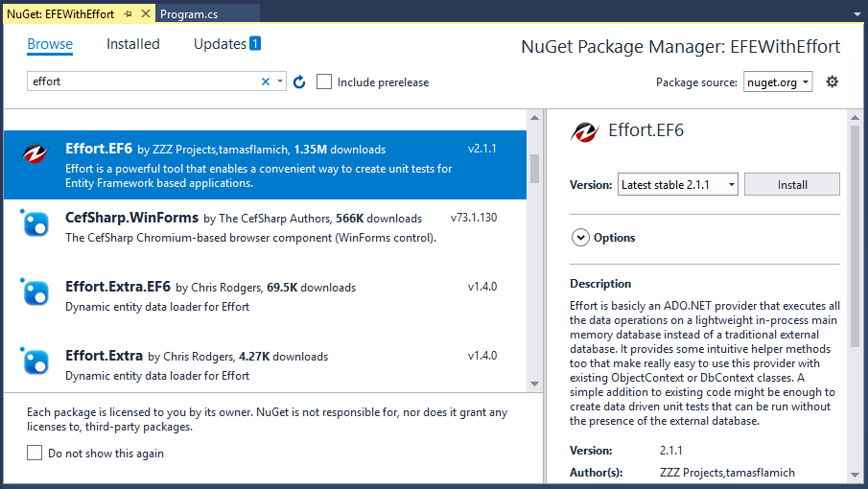Enable the Include prerelease checkbox
Image resolution: width=868 pixels, height=489 pixels.
tap(324, 81)
